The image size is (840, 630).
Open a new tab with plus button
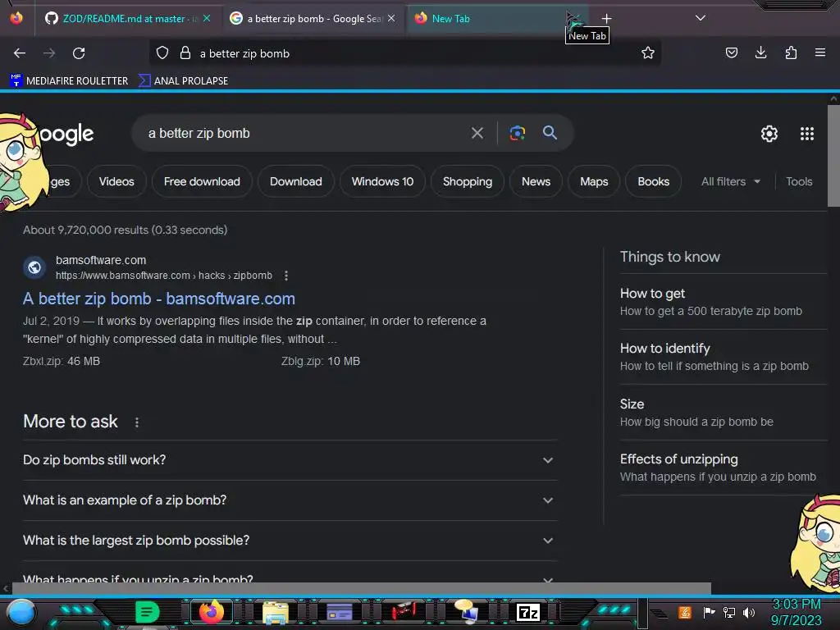tap(606, 18)
